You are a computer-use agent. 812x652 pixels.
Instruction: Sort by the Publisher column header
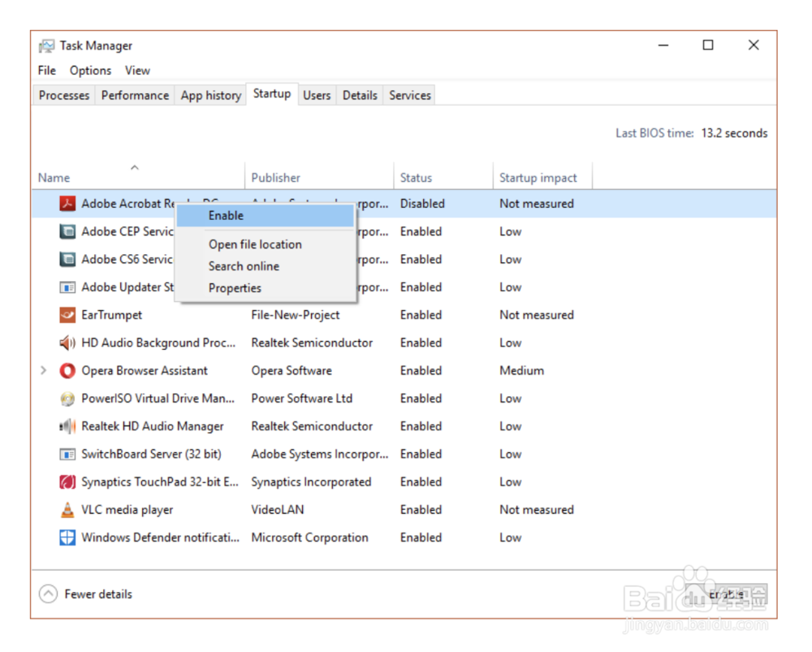pyautogui.click(x=319, y=178)
